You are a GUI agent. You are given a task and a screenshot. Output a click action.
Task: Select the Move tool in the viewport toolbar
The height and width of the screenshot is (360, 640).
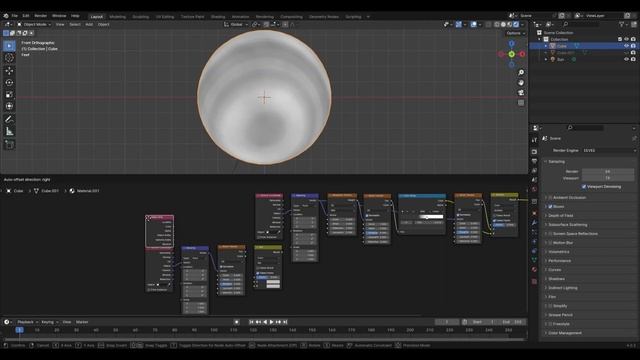pyautogui.click(x=9, y=70)
